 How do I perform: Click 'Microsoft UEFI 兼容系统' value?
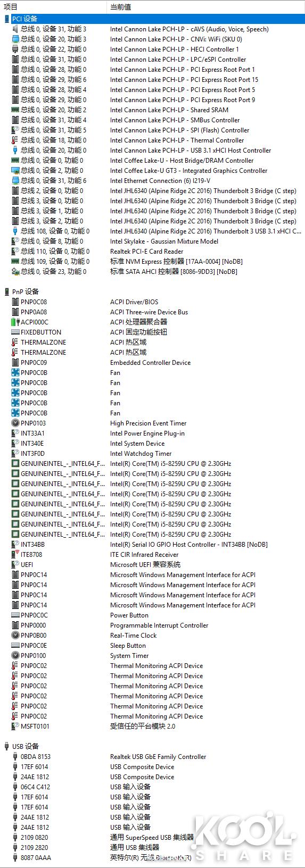click(145, 564)
